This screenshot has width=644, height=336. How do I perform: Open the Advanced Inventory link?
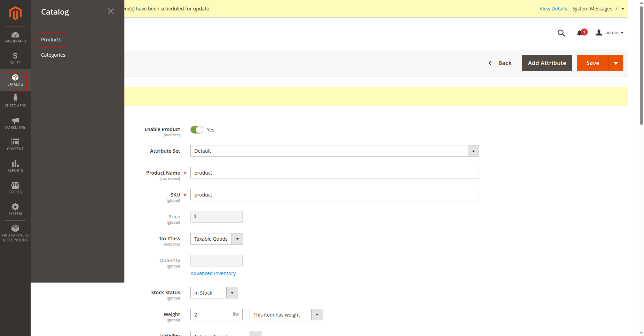pyautogui.click(x=213, y=273)
